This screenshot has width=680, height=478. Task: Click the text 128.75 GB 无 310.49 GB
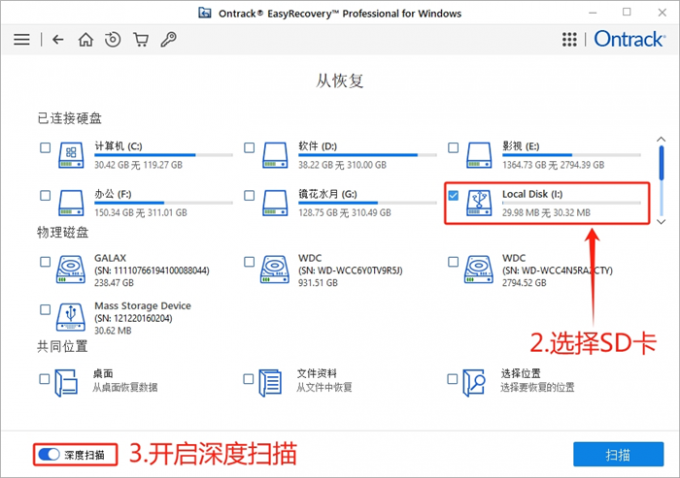pos(345,213)
